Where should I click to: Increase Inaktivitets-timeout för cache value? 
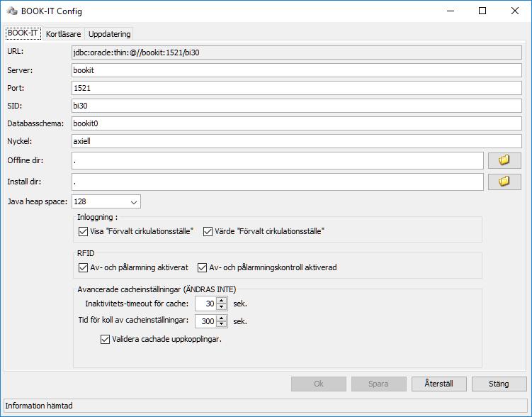(x=222, y=301)
